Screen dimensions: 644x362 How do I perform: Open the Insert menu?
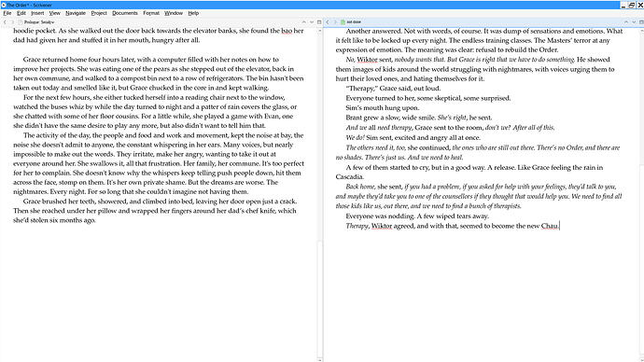(x=37, y=13)
